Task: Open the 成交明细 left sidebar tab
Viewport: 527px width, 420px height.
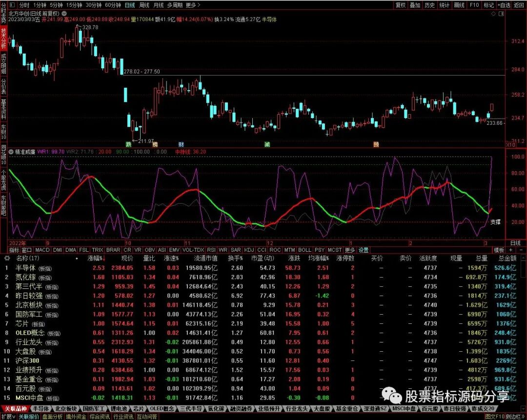Action: click(x=3, y=63)
